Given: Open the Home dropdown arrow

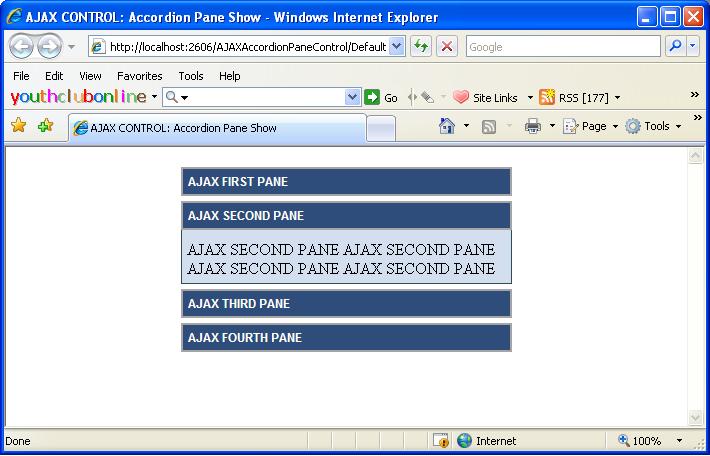Looking at the screenshot, I should [x=466, y=126].
